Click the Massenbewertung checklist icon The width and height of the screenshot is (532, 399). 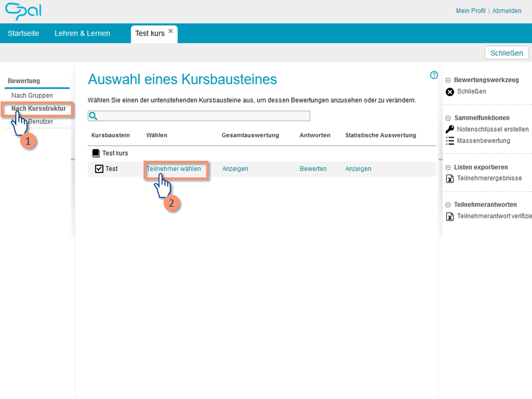click(x=449, y=141)
